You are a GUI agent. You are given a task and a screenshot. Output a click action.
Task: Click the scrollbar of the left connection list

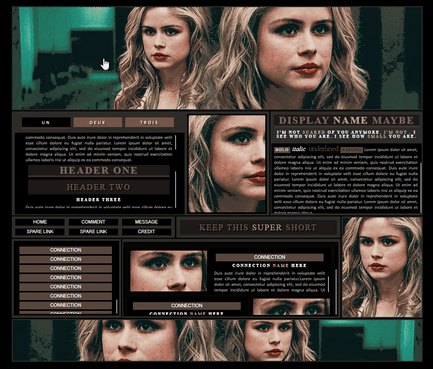pyautogui.click(x=117, y=306)
